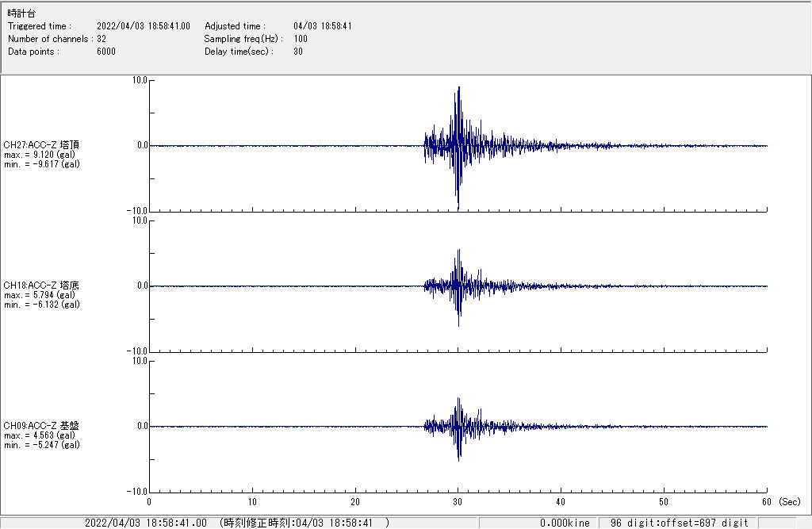
Task: Click the CH27 waveform peak near 30 seconds
Action: (458, 89)
